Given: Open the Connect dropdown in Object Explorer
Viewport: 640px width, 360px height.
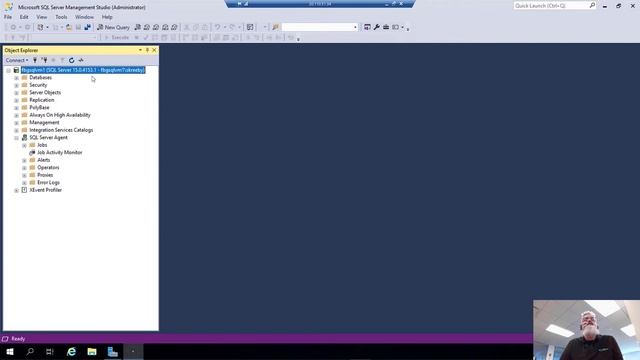Looking at the screenshot, I should coord(17,60).
